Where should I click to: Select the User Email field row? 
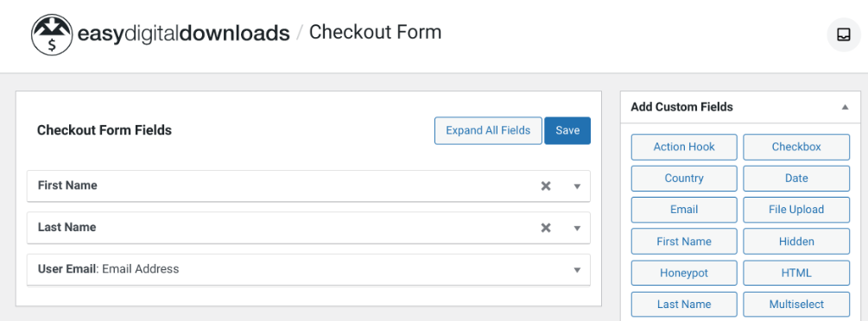point(308,269)
